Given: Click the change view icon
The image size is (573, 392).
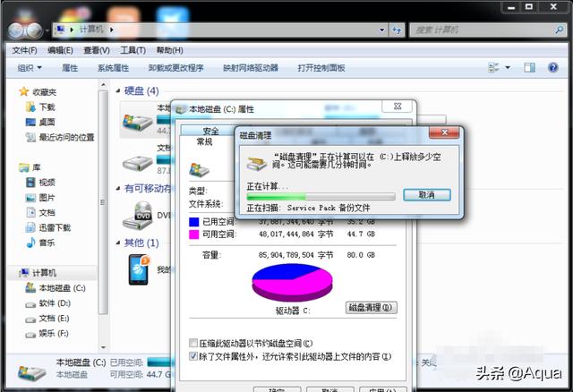Looking at the screenshot, I should click(x=493, y=68).
